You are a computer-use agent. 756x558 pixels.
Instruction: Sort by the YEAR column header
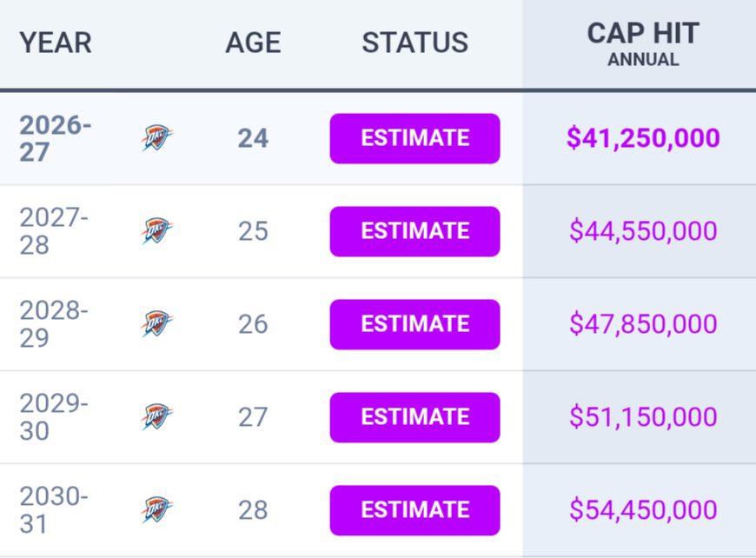pyautogui.click(x=56, y=43)
